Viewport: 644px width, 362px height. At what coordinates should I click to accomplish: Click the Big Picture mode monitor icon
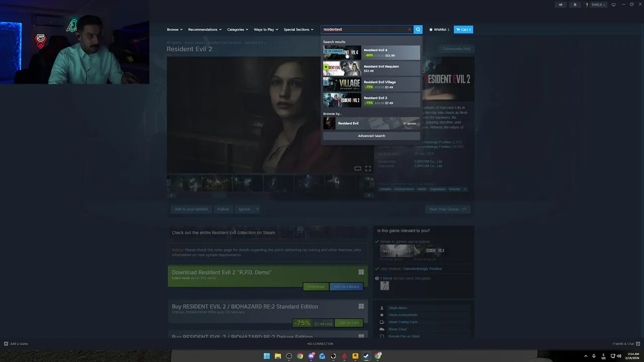[x=613, y=5]
